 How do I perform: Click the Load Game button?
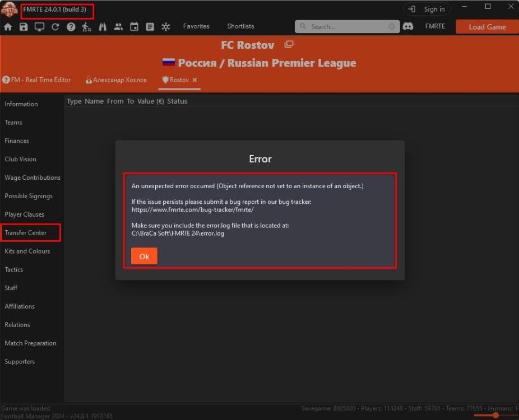[487, 27]
